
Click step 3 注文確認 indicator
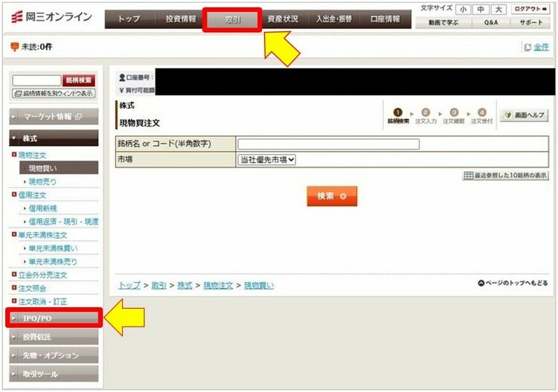point(454,116)
